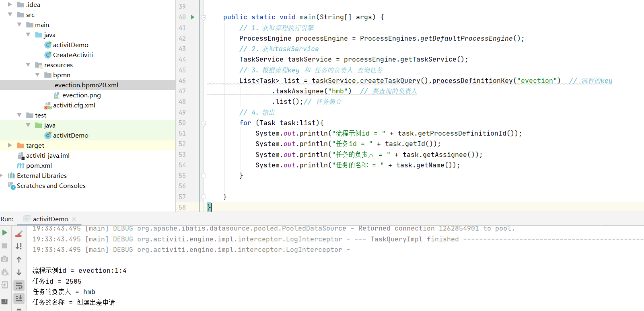Fold main method using marker on line 40

pyautogui.click(x=204, y=17)
